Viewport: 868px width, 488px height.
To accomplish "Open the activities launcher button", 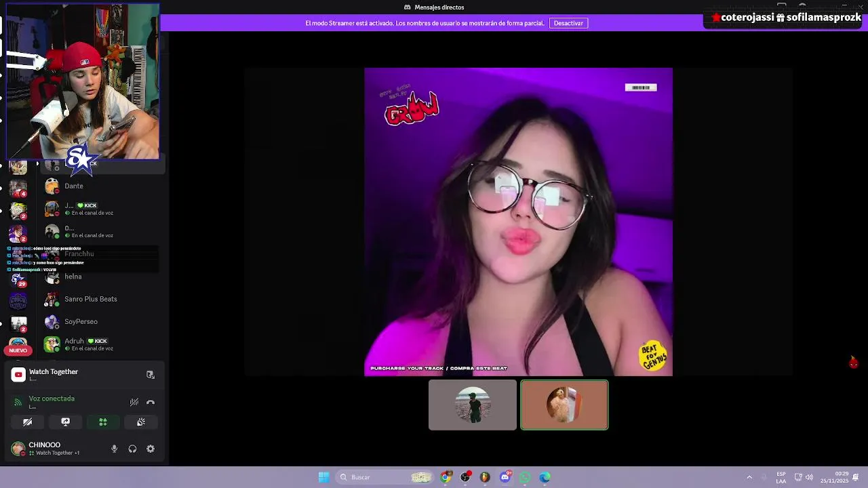I will click(x=103, y=422).
